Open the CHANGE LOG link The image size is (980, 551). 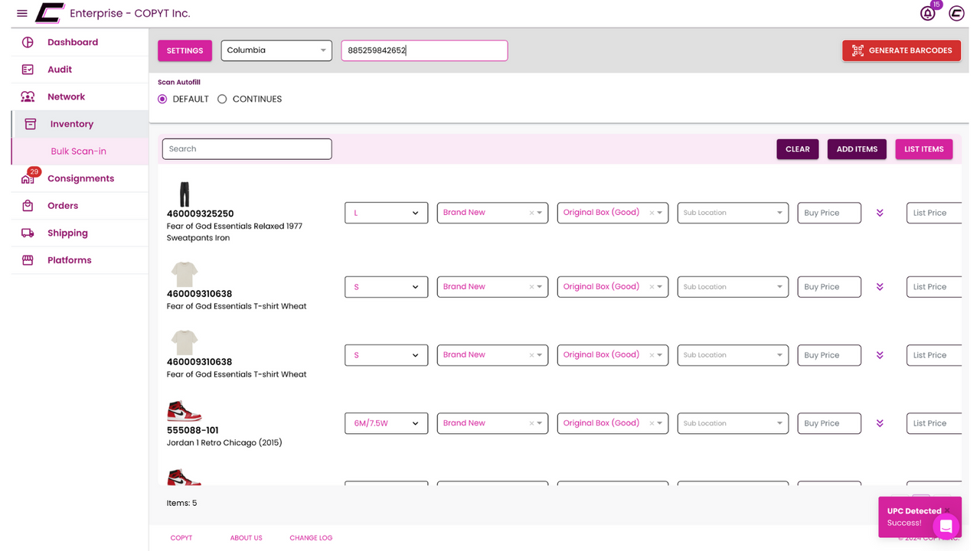(311, 537)
